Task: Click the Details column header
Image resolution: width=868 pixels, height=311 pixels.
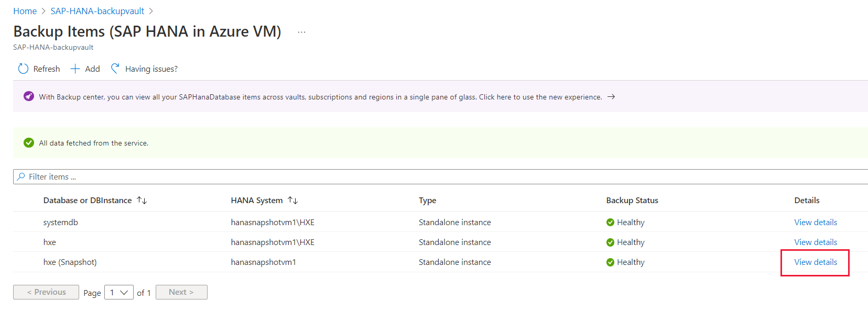Action: click(x=807, y=200)
